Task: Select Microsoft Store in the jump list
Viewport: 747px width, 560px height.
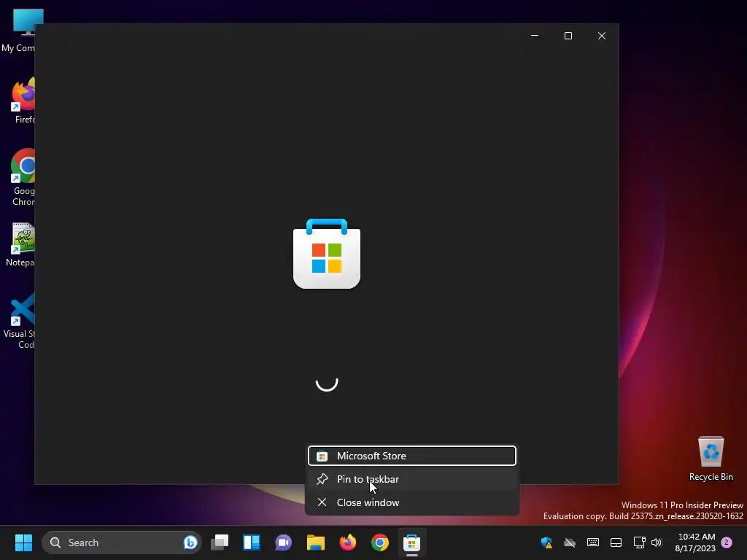Action: coord(412,456)
